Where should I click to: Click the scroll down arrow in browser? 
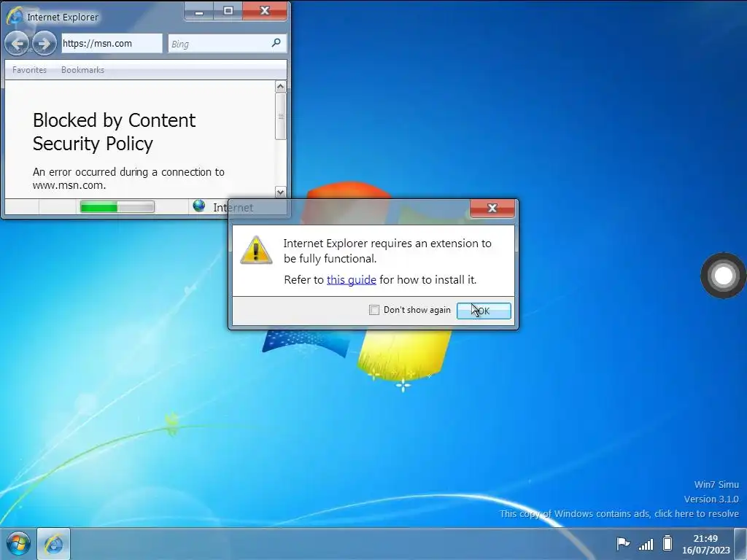tap(281, 192)
